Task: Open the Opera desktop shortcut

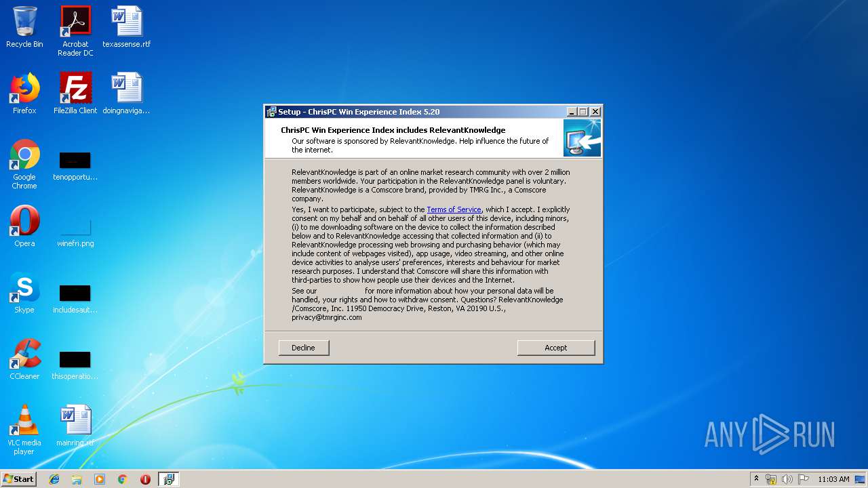Action: pyautogui.click(x=24, y=226)
